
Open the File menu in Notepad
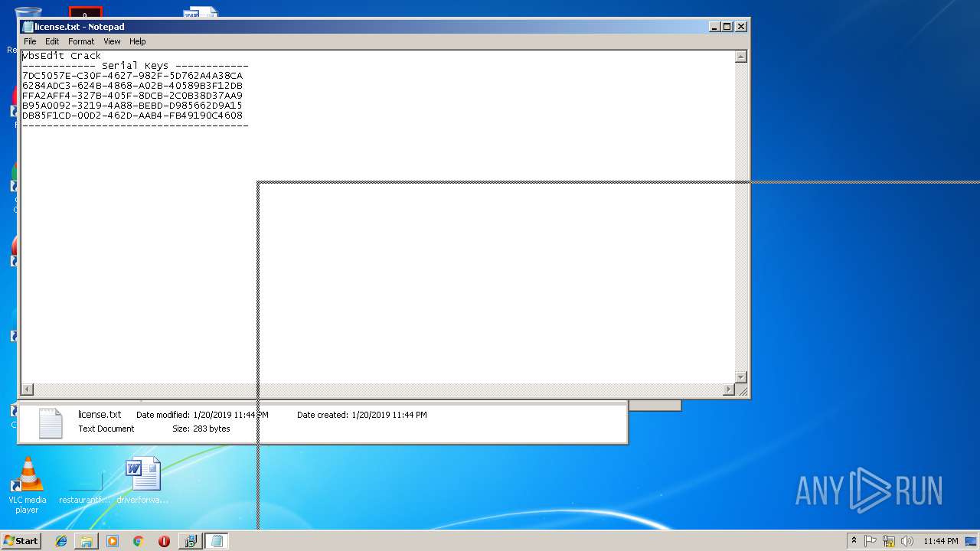coord(30,41)
